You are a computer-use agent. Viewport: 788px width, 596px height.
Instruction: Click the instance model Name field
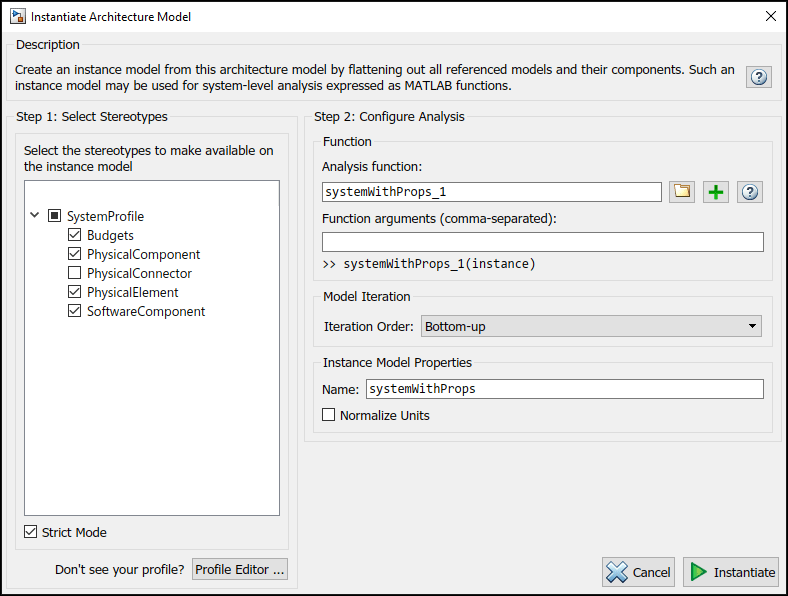point(565,389)
